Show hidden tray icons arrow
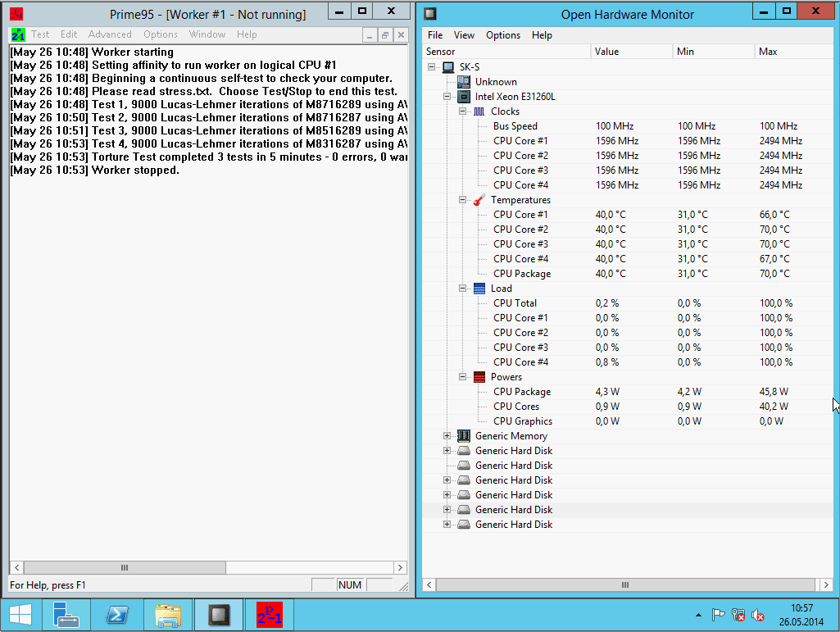This screenshot has height=632, width=840. [x=698, y=615]
